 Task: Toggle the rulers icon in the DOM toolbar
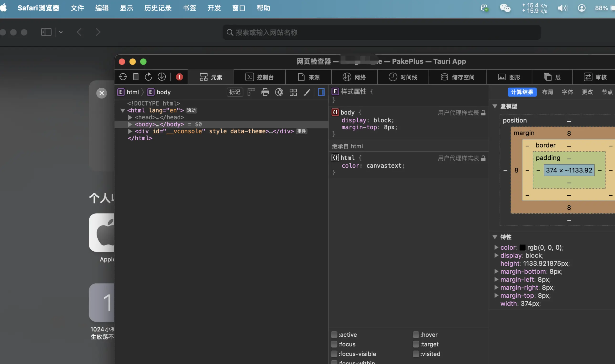click(251, 92)
